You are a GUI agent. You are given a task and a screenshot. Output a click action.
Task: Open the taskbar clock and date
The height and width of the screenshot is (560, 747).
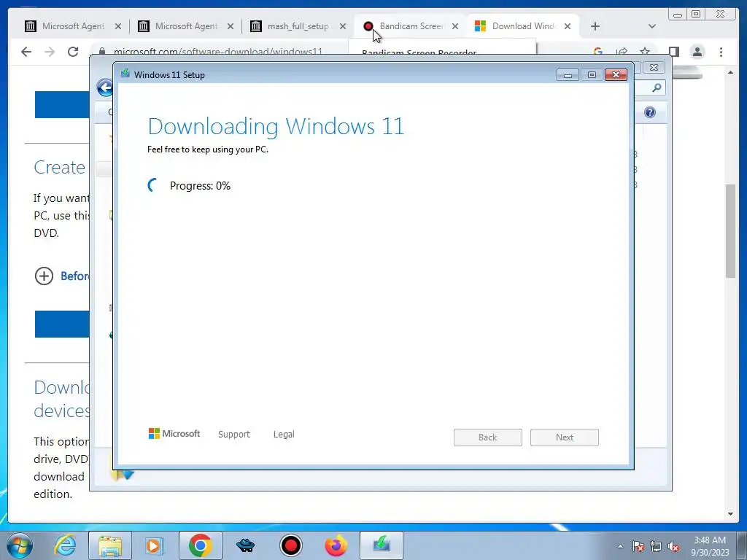710,546
